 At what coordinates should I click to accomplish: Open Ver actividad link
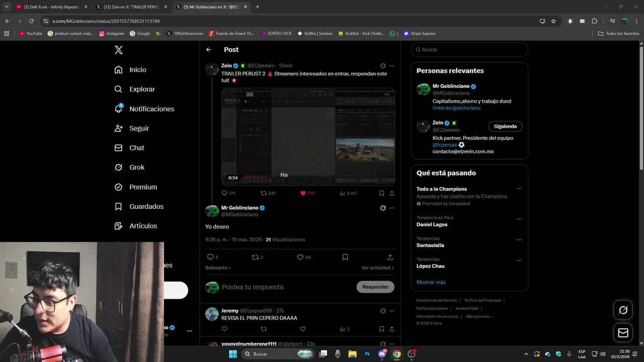(378, 268)
